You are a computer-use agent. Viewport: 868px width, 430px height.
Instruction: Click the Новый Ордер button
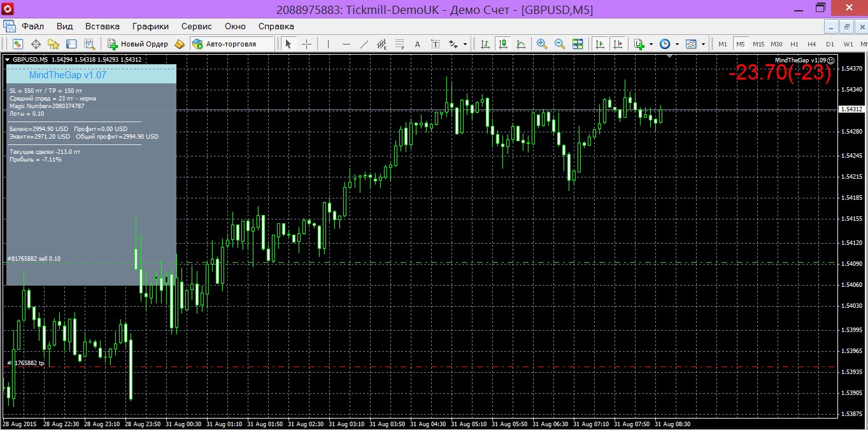coord(138,44)
